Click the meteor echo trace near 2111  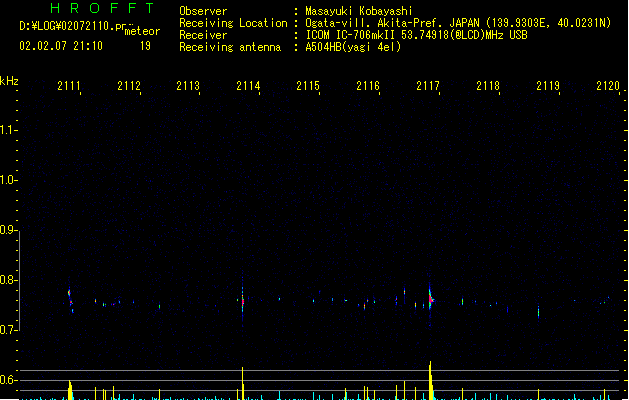71,299
